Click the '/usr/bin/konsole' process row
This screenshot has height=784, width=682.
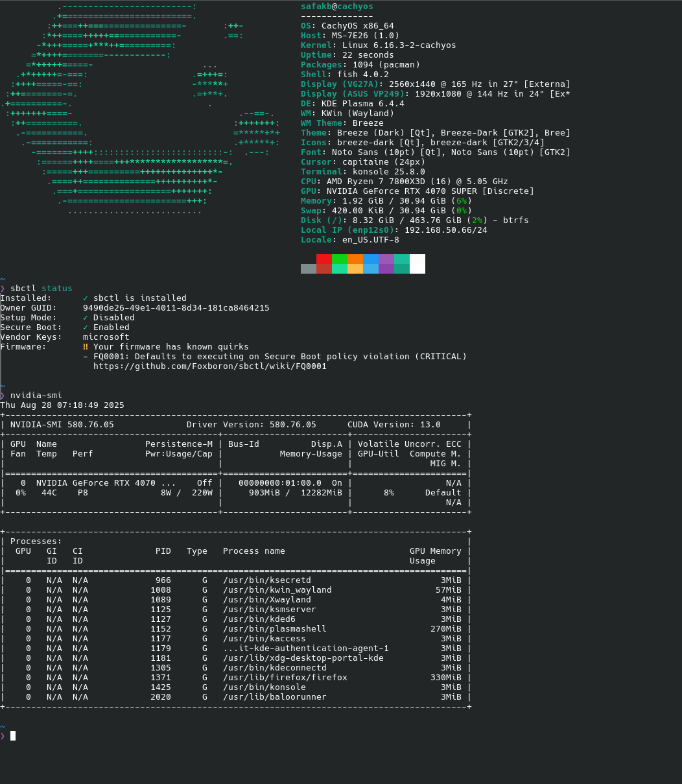coord(236,687)
